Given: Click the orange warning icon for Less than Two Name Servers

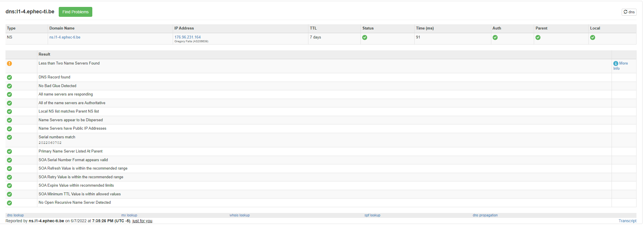Looking at the screenshot, I should click(10, 63).
